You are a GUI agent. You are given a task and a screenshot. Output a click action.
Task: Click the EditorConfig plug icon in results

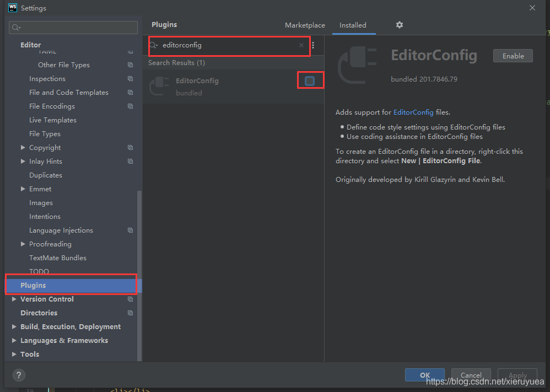(159, 86)
